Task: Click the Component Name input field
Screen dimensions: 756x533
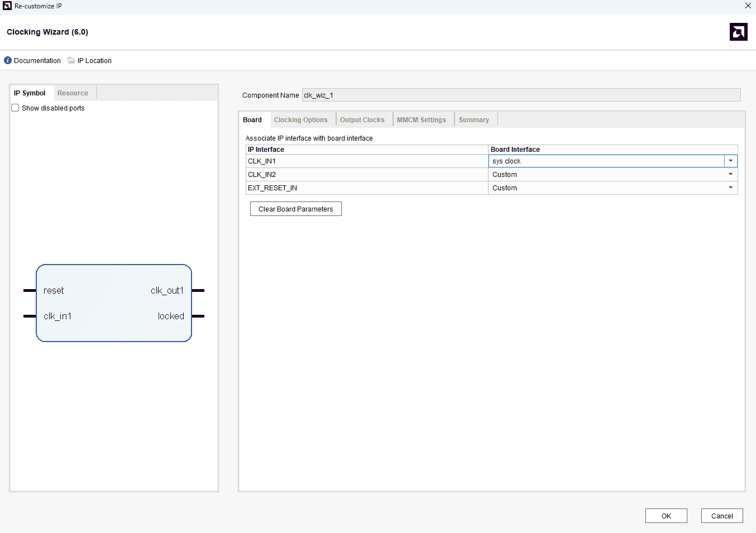Action: (x=520, y=95)
